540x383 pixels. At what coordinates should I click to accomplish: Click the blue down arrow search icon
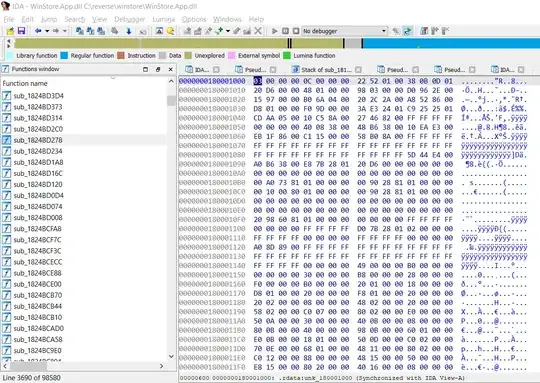(129, 31)
